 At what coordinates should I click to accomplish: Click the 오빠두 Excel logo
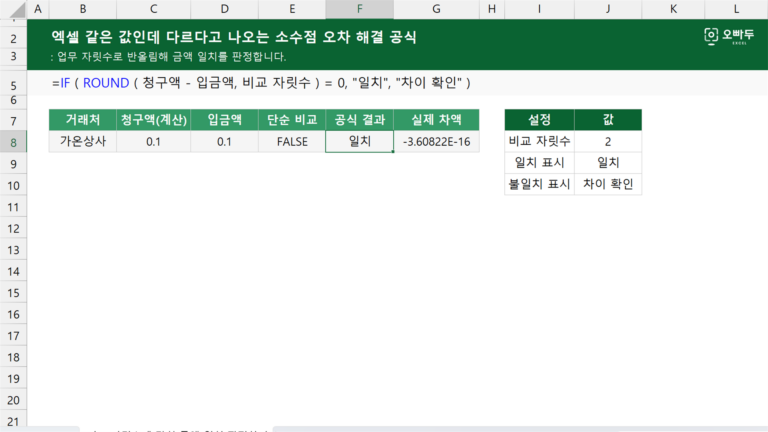coord(729,36)
